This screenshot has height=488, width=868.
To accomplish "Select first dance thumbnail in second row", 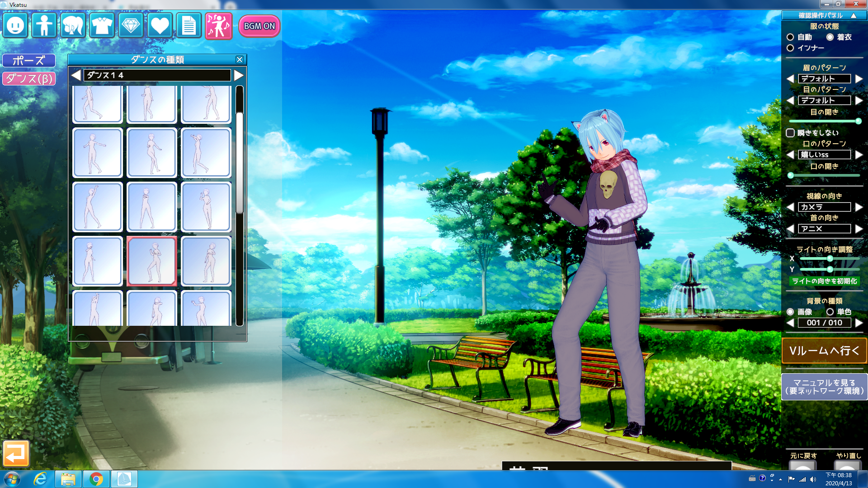I will click(x=98, y=153).
